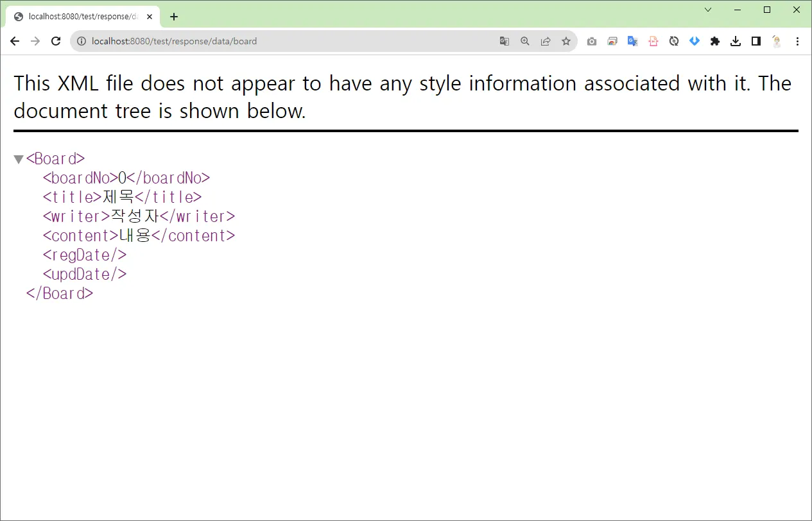Open the camera screenshot extension
The image size is (812, 521).
[592, 41]
